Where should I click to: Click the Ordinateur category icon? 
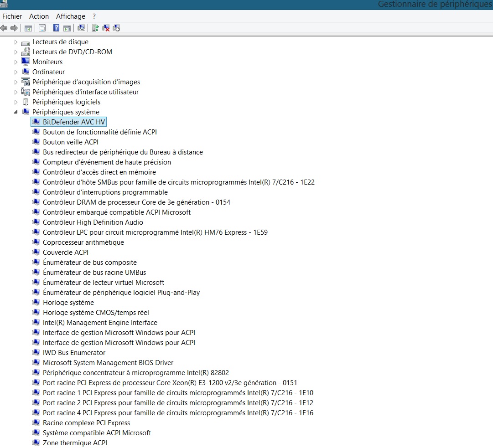(26, 72)
